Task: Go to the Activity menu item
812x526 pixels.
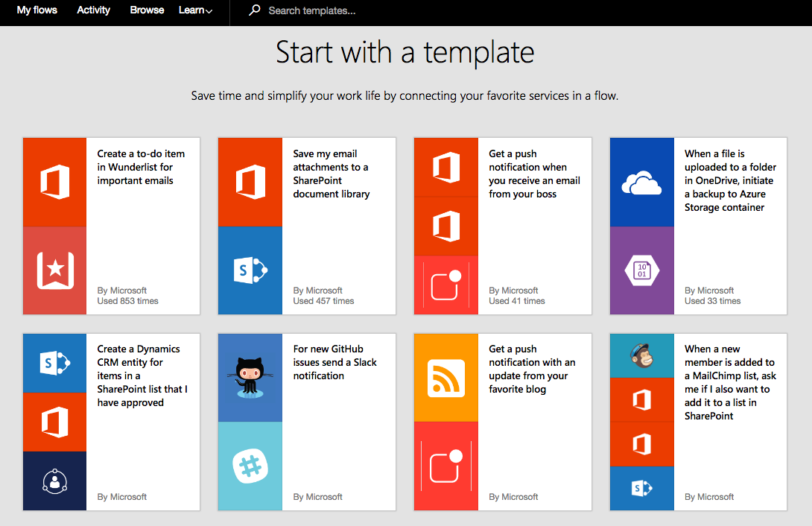Action: click(93, 10)
